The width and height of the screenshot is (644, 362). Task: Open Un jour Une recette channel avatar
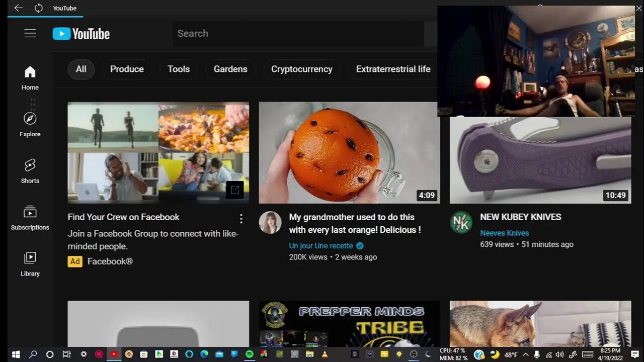tap(270, 223)
